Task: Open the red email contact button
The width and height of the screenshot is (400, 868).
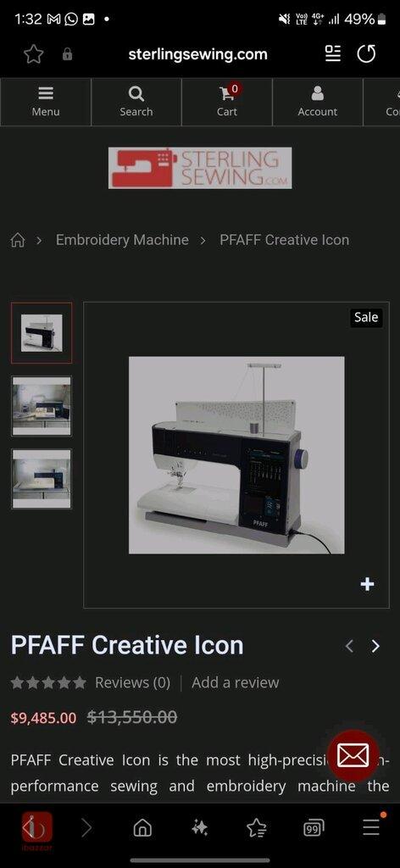Action: click(353, 755)
